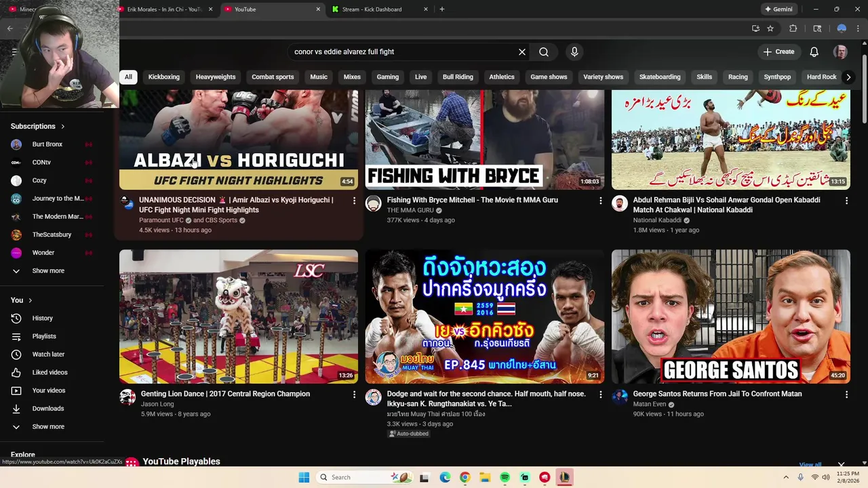The height and width of the screenshot is (488, 868).
Task: Open options for Fishing With Bryce video
Action: [x=600, y=201]
